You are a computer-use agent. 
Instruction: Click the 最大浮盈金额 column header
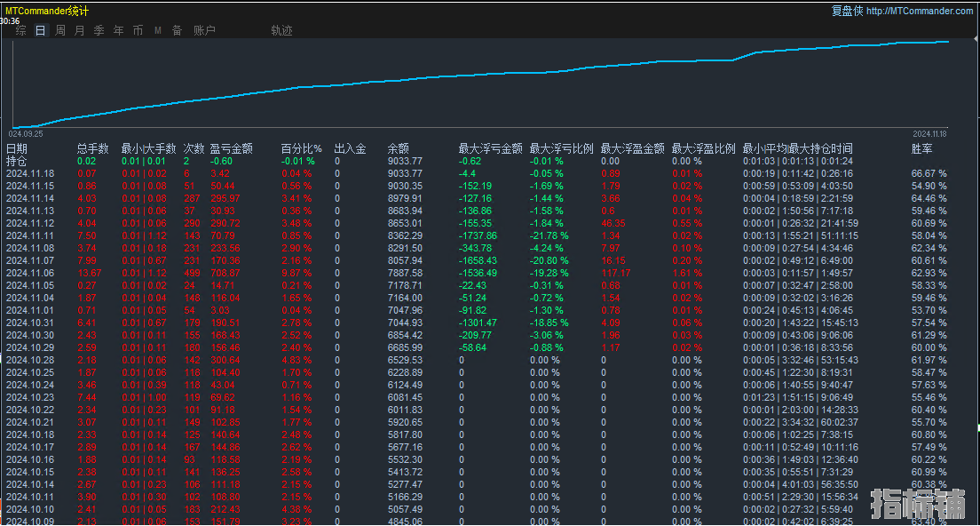(x=633, y=149)
